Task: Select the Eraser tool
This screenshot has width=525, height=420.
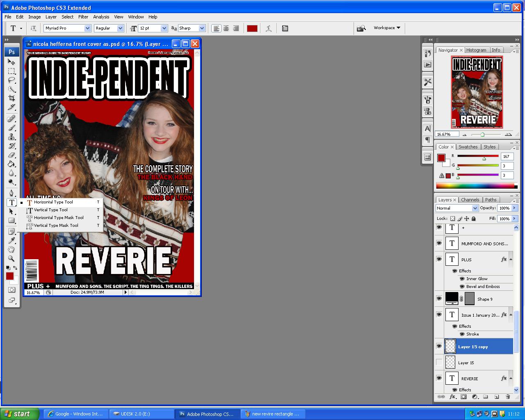Action: [11, 155]
